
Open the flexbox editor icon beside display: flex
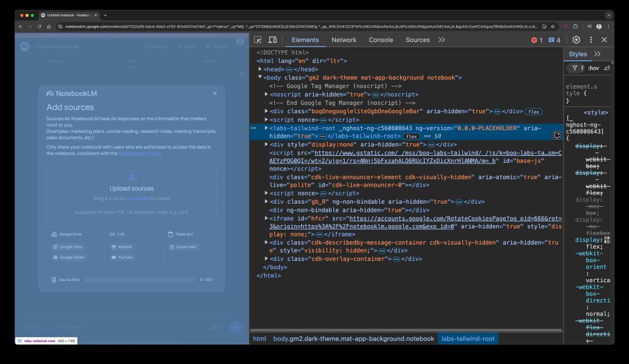tap(608, 240)
